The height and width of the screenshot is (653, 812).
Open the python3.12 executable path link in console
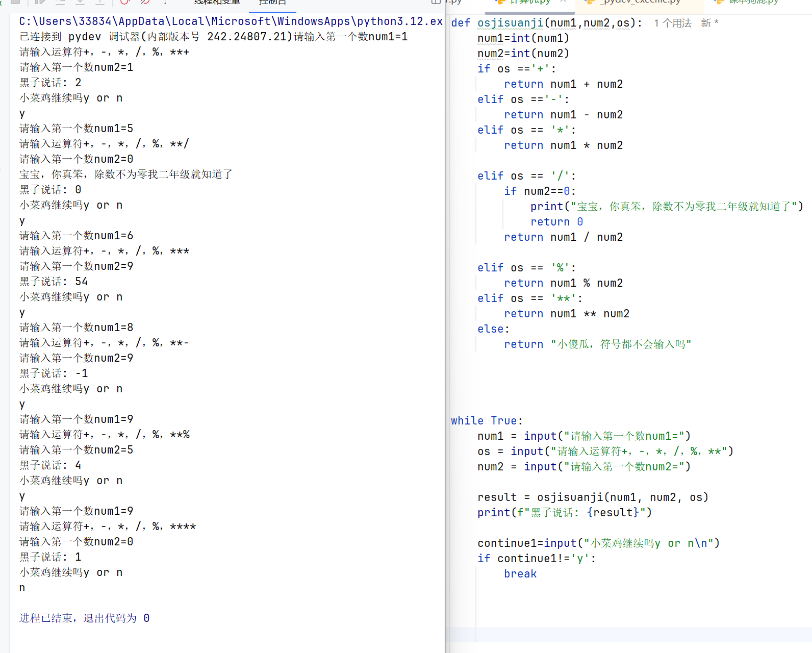[231, 21]
